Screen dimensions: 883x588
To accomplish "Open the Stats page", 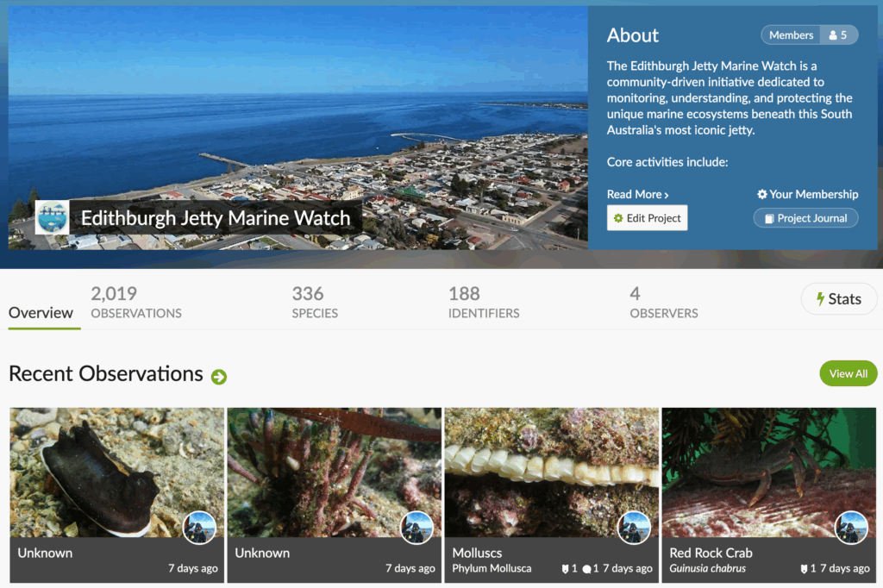I will point(838,299).
